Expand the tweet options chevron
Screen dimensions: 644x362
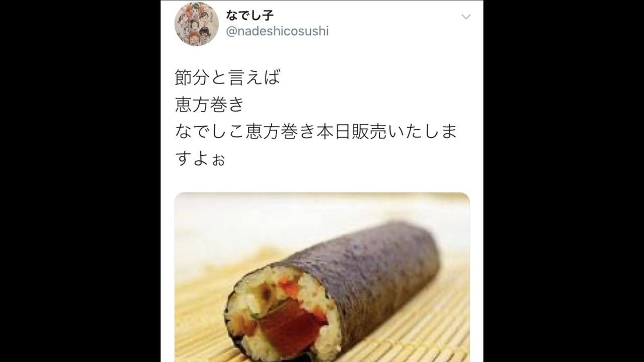(x=466, y=17)
